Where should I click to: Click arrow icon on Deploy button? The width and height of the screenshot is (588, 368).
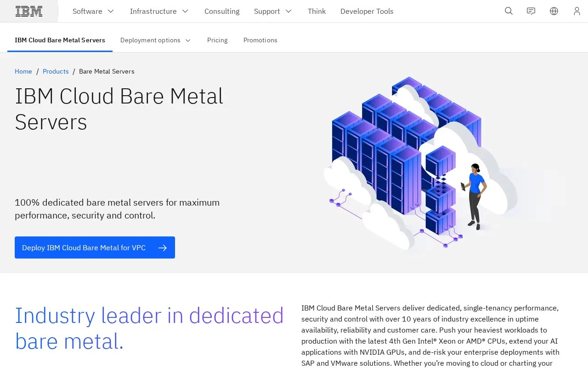(163, 247)
